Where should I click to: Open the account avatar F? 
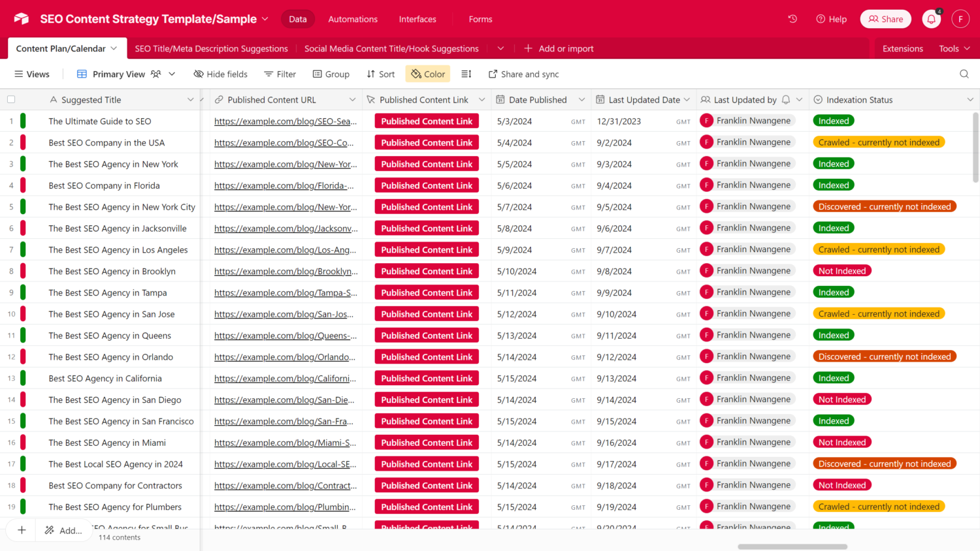(960, 20)
